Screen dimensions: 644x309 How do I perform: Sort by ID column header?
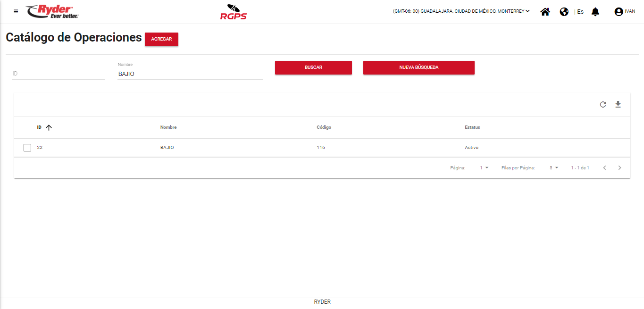tap(40, 127)
